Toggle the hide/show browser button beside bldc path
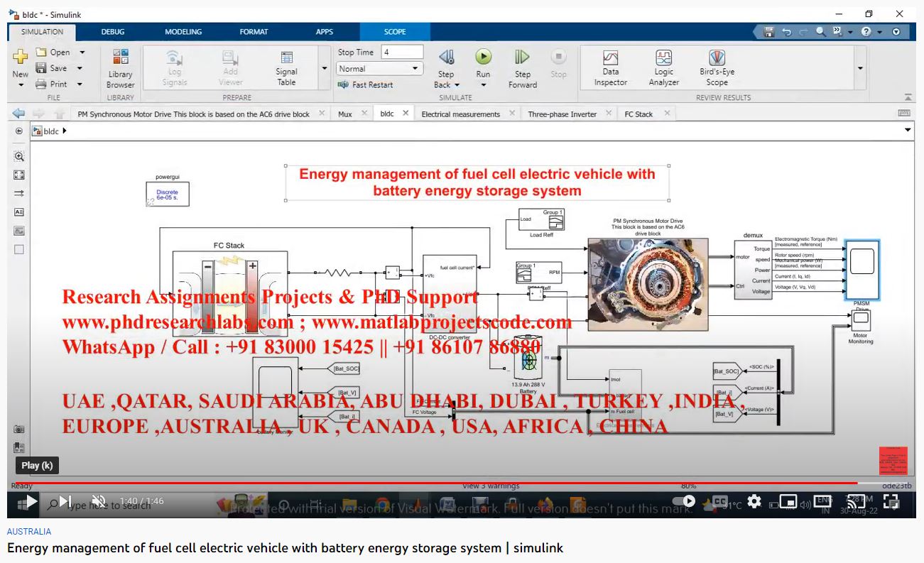 coord(19,131)
